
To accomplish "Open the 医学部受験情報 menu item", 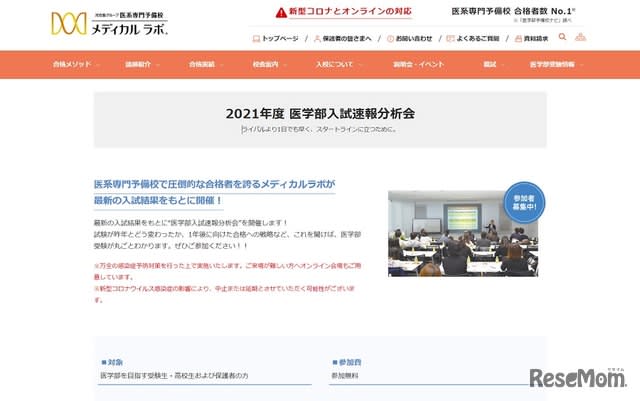I will click(x=552, y=65).
